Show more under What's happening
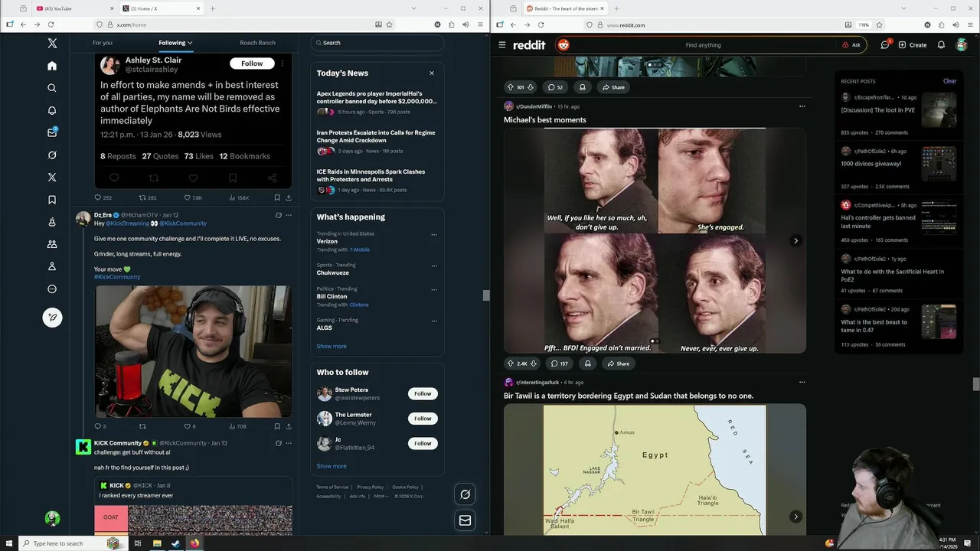 point(332,346)
